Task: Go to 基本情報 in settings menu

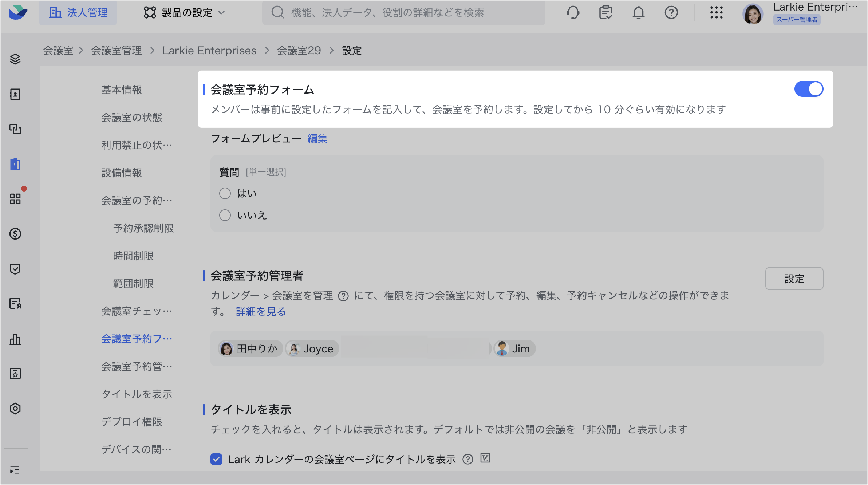Action: (122, 90)
